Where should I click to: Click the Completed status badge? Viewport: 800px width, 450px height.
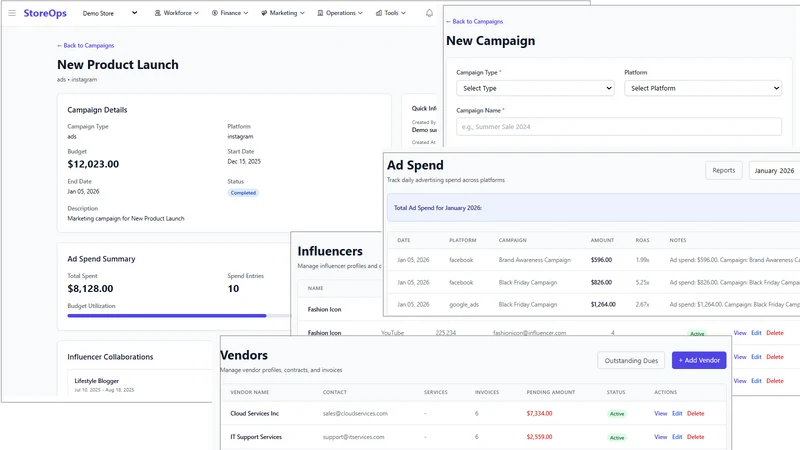243,193
